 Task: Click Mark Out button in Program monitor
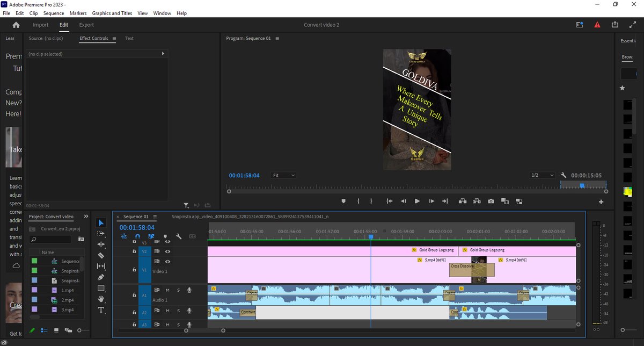click(x=371, y=201)
